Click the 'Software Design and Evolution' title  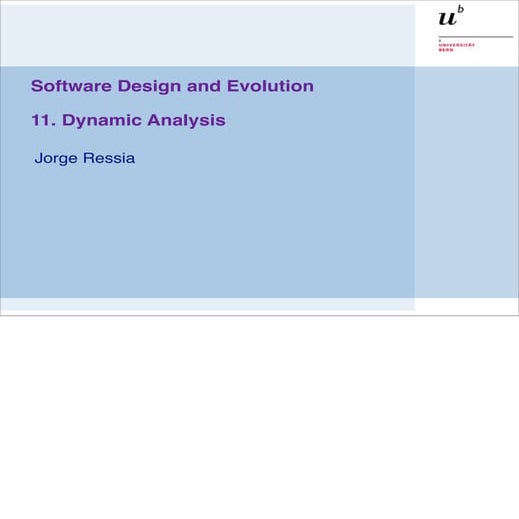(x=172, y=86)
